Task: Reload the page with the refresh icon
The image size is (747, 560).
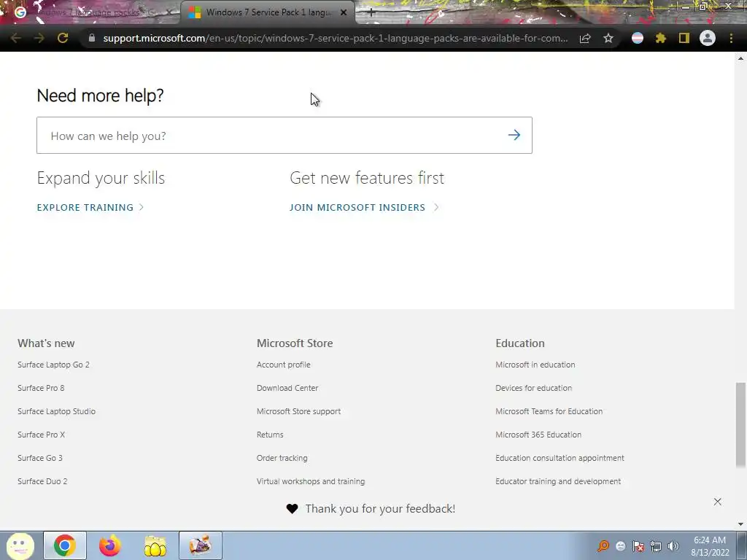Action: 63,38
